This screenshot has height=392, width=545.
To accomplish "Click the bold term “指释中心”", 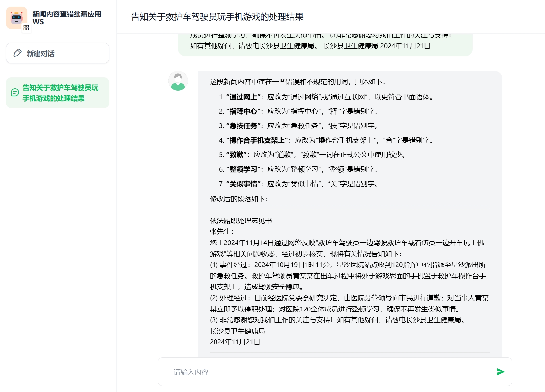I will (243, 111).
